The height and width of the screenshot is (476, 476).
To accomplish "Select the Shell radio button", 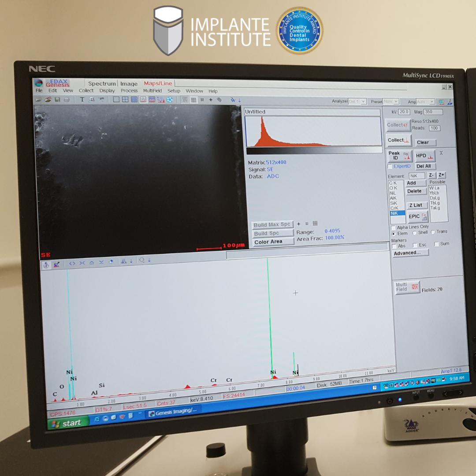I will click(415, 233).
